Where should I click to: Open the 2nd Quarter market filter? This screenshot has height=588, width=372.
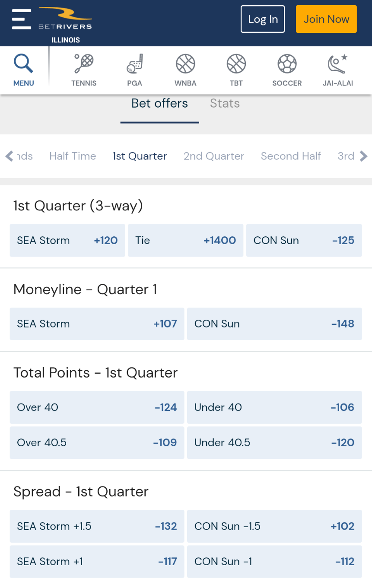click(214, 156)
